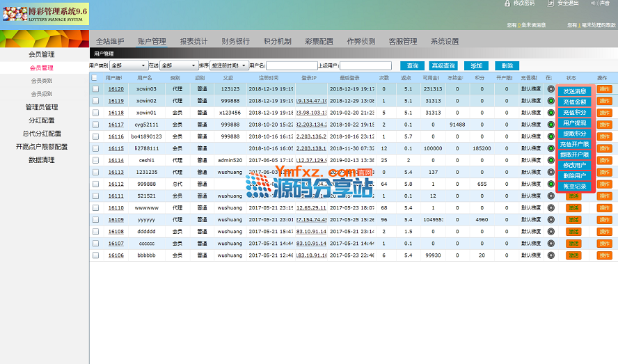Open the 排序 sort order dropdown
This screenshot has width=618, height=364.
coord(229,65)
